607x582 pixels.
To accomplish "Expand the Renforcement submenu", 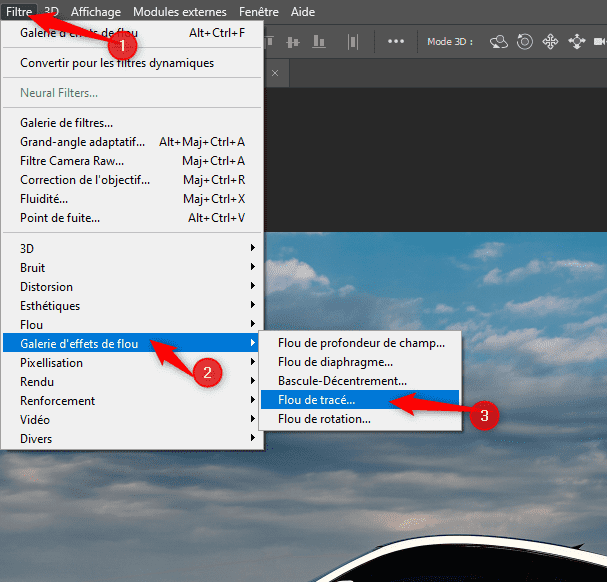I will coord(132,401).
